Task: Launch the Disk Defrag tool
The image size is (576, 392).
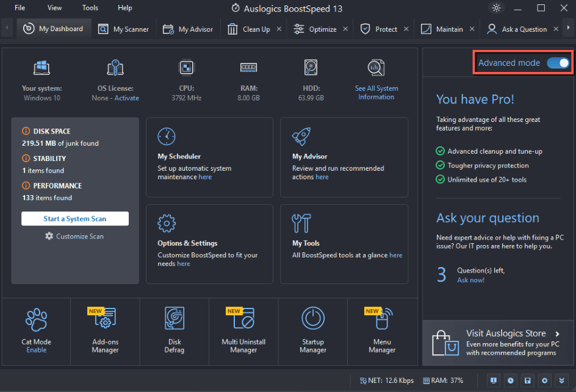Action: point(175,330)
